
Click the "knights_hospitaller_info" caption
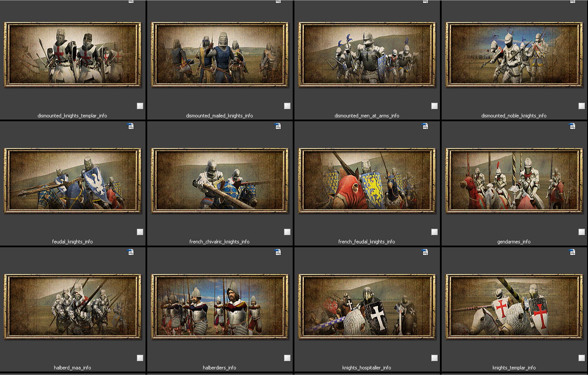[x=367, y=368]
